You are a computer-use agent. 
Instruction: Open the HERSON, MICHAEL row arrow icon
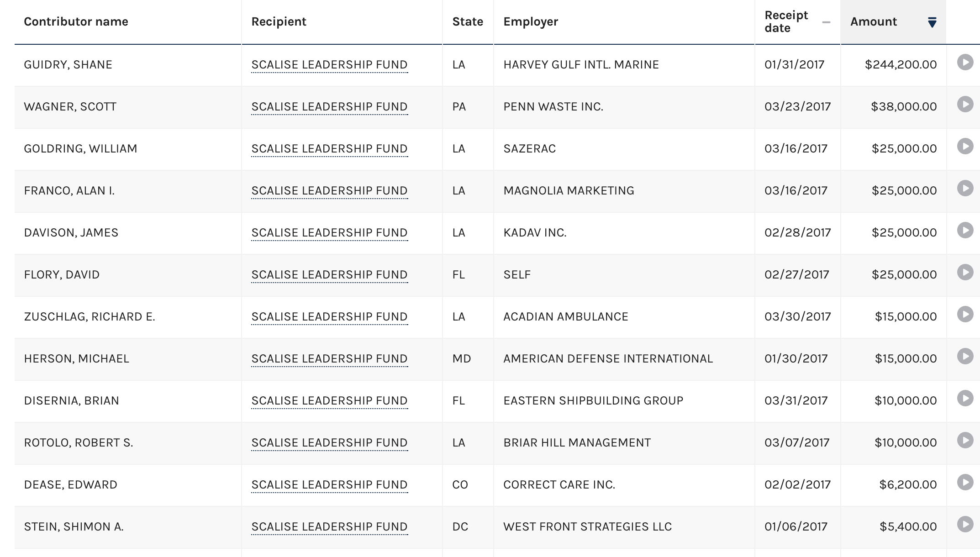point(965,357)
